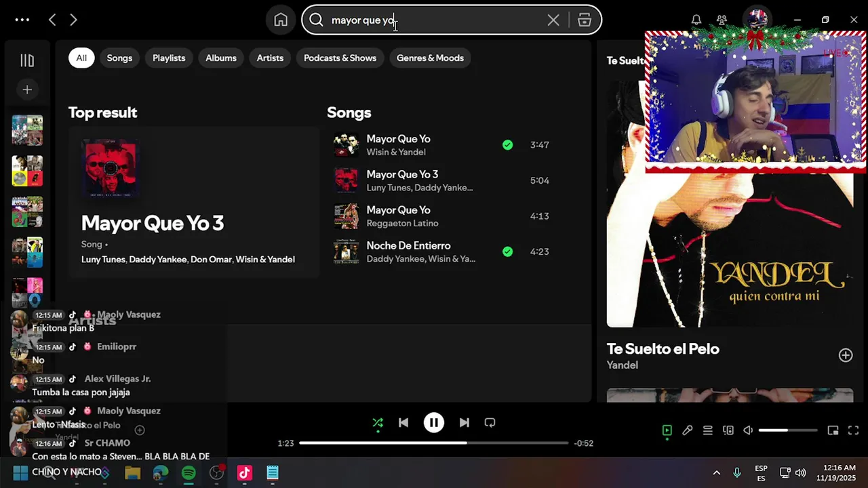Screen dimensions: 868x488
Task: Select the All filter chip
Action: (x=81, y=58)
